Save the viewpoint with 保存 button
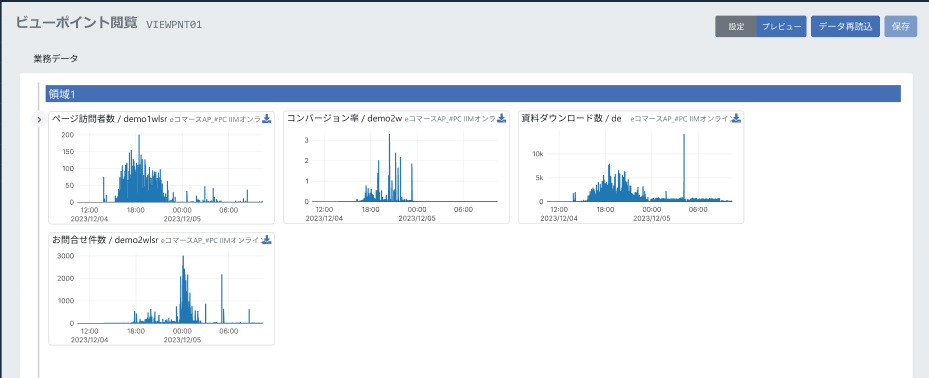 [901, 27]
